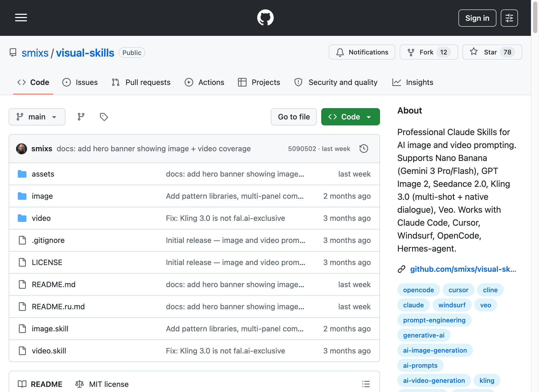Switch to the Issues tab
The height and width of the screenshot is (392, 539).
[x=80, y=82]
